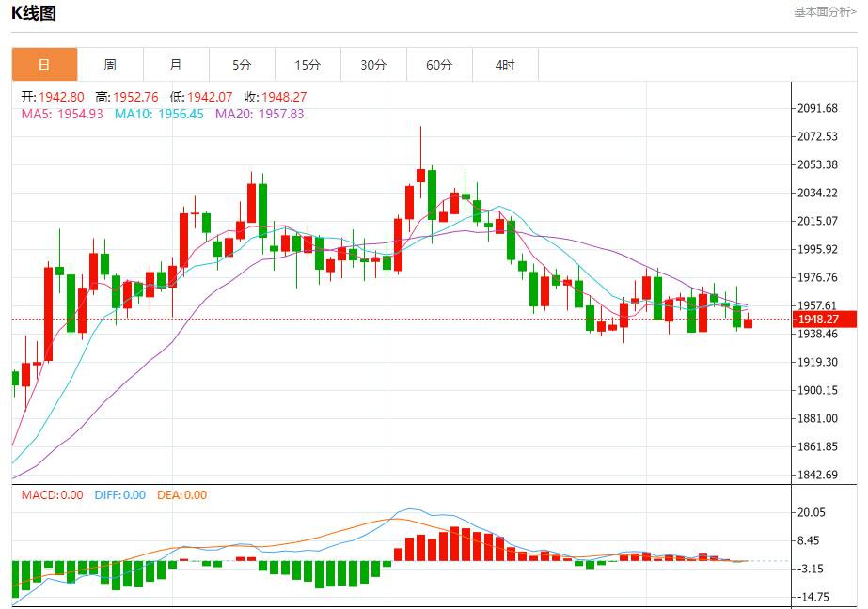The height and width of the screenshot is (609, 868).
Task: Click the last red candlestick on chart
Action: click(x=749, y=321)
